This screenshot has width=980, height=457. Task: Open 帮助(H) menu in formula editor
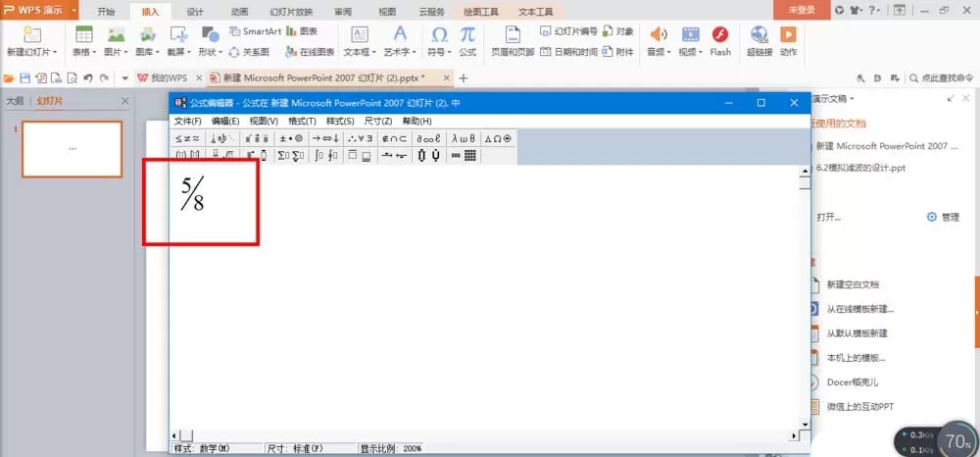[416, 121]
